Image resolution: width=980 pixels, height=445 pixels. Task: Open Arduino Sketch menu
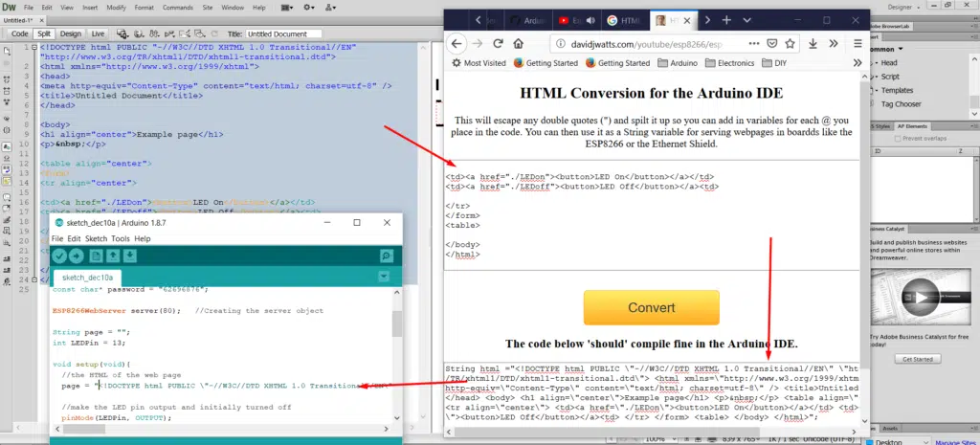97,238
